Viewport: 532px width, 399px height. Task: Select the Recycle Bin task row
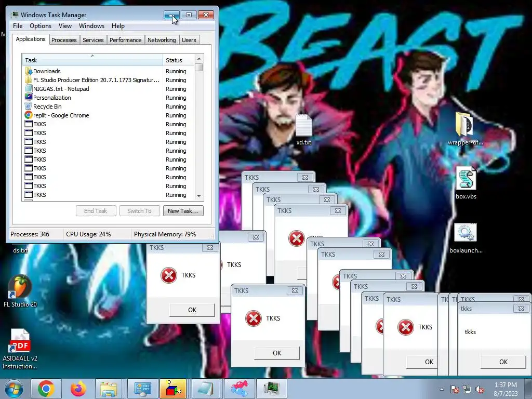[92, 107]
